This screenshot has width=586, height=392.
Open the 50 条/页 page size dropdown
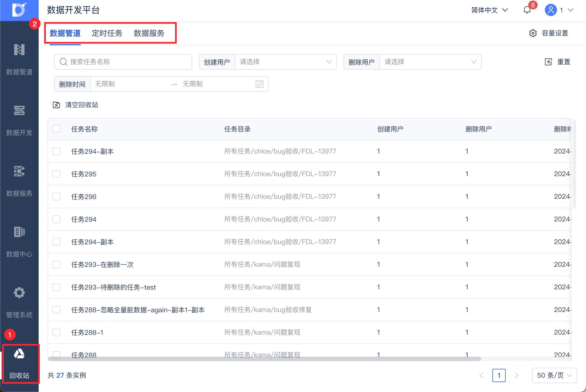[x=554, y=375]
